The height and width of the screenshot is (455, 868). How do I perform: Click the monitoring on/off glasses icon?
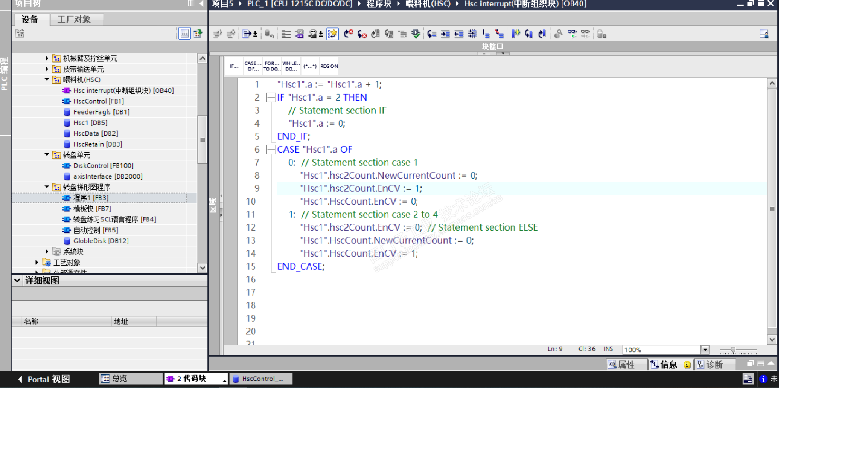(572, 34)
